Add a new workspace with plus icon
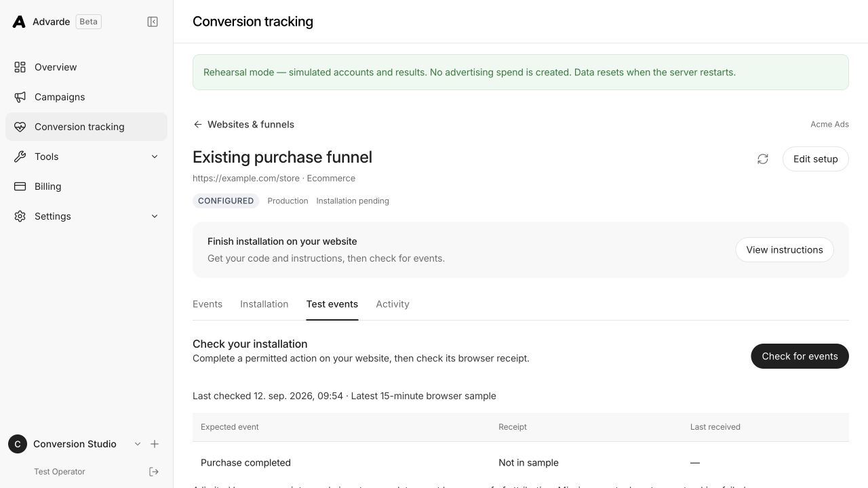The image size is (868, 488). point(155,444)
